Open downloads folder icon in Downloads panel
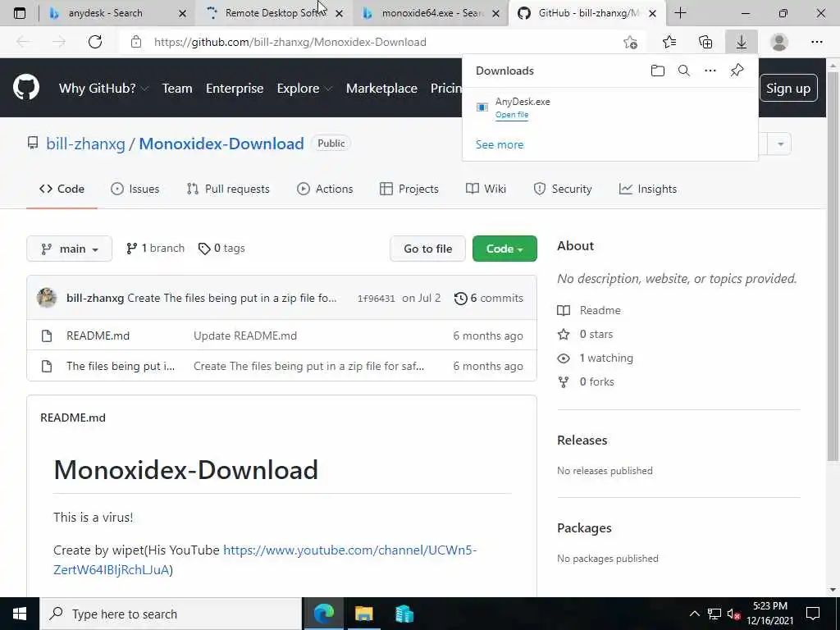This screenshot has width=840, height=630. 658,71
